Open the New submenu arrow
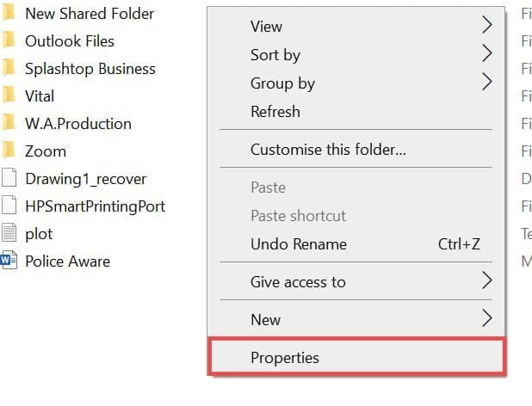532x406 pixels. point(486,319)
